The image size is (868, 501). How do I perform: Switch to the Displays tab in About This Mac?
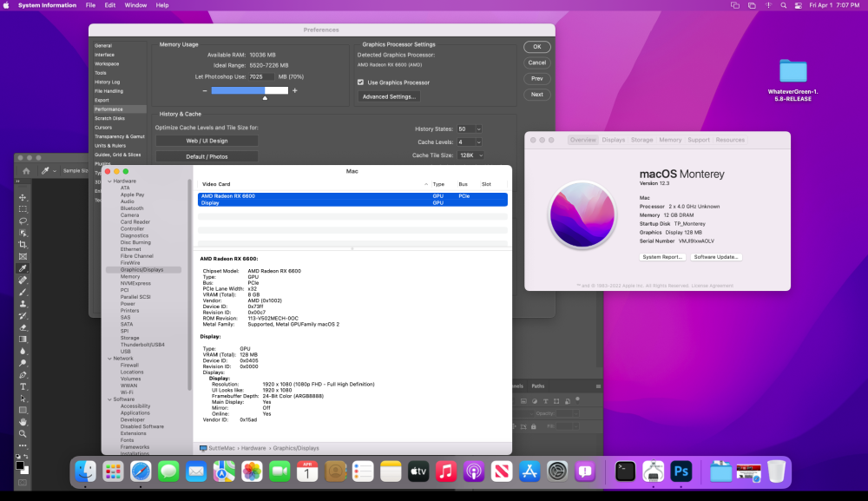614,140
